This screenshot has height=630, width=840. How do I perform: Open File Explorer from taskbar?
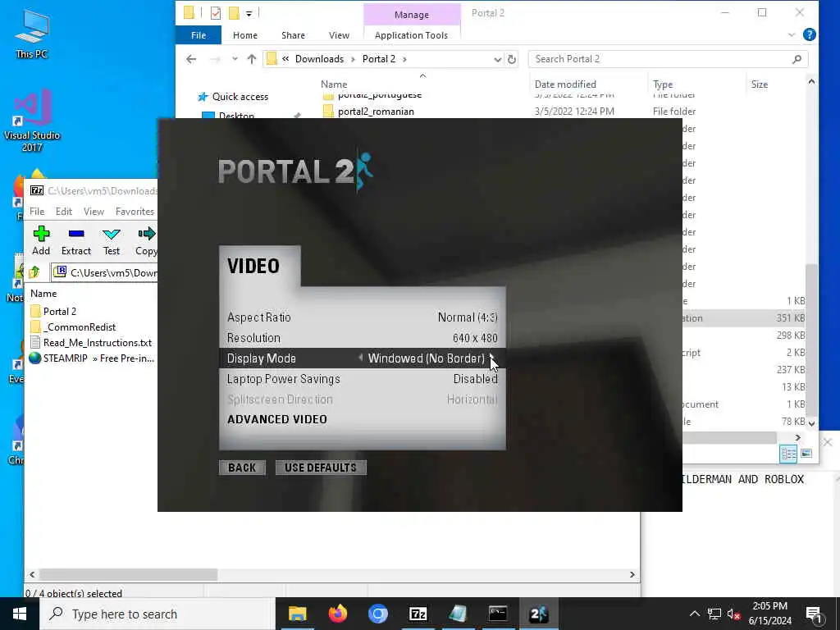297,614
